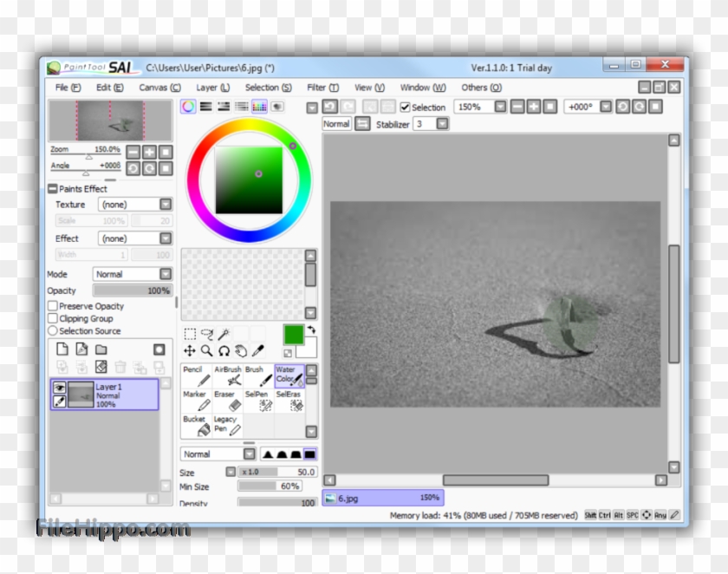The height and width of the screenshot is (574, 728).
Task: Toggle Preserve Opacity for the current layer
Action: [x=51, y=306]
